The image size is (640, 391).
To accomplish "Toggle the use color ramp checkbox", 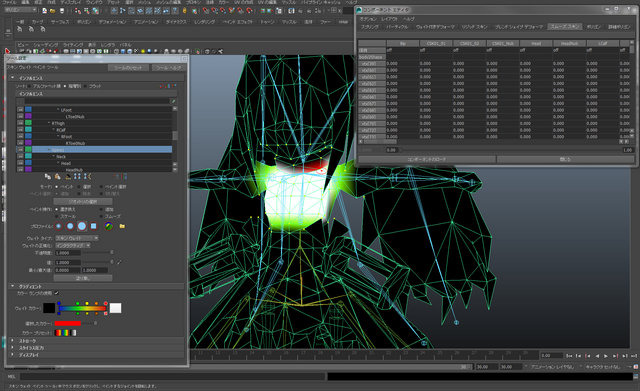I will tap(57, 293).
